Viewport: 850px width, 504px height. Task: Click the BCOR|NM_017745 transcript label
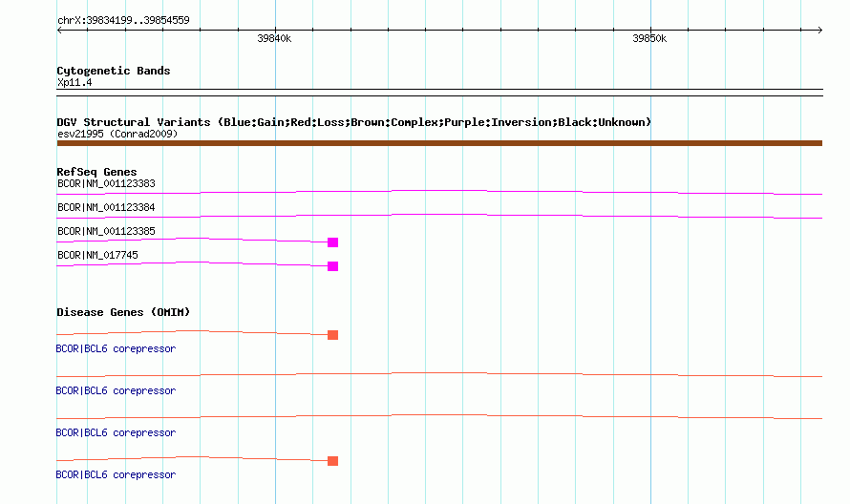(x=97, y=255)
